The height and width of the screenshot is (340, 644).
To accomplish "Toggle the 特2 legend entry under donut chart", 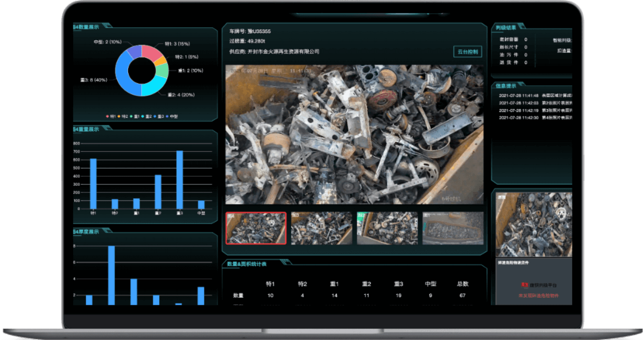I will click(x=123, y=116).
